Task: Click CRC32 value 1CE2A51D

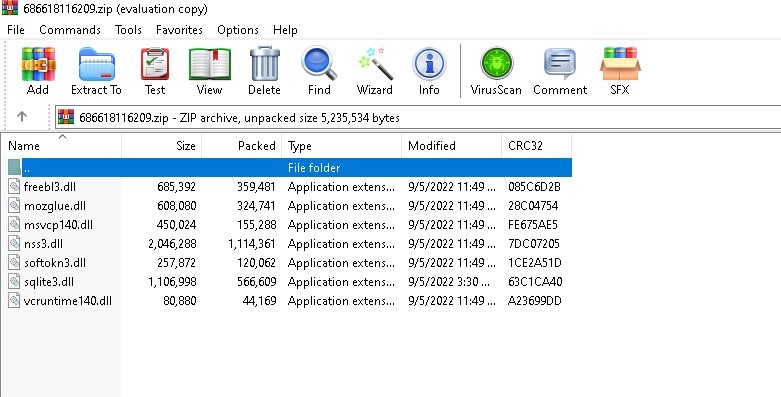Action: pyautogui.click(x=534, y=263)
